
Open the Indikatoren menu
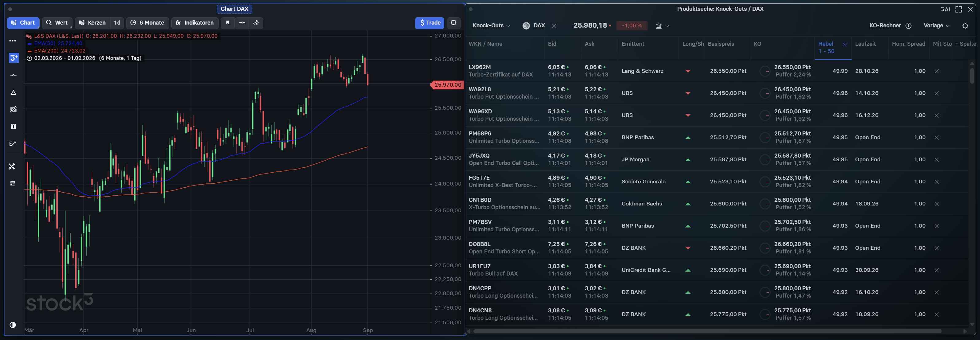pos(195,23)
